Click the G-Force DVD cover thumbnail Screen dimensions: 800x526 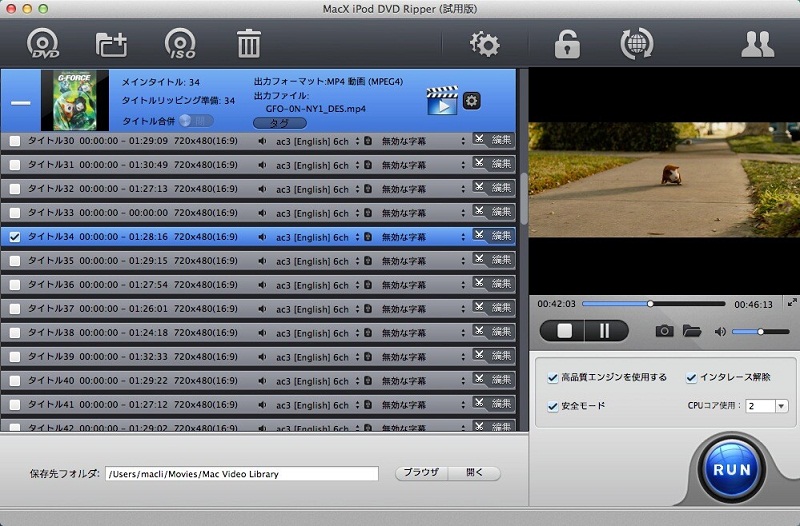pos(75,101)
